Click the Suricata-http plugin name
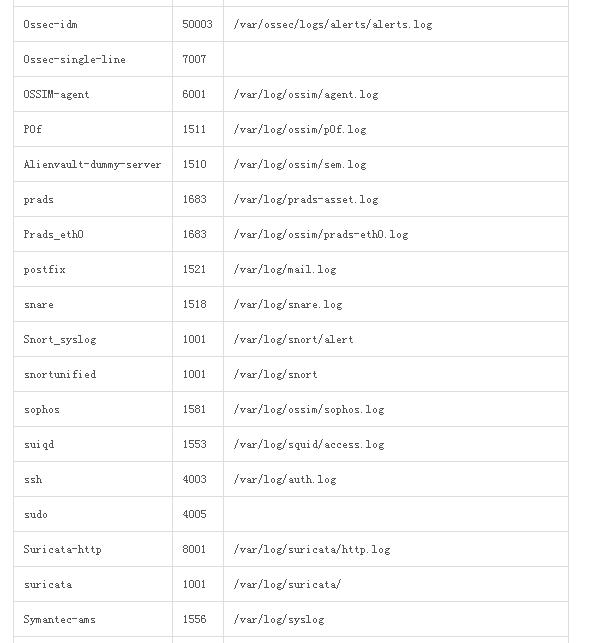This screenshot has width=591, height=643. (x=62, y=550)
